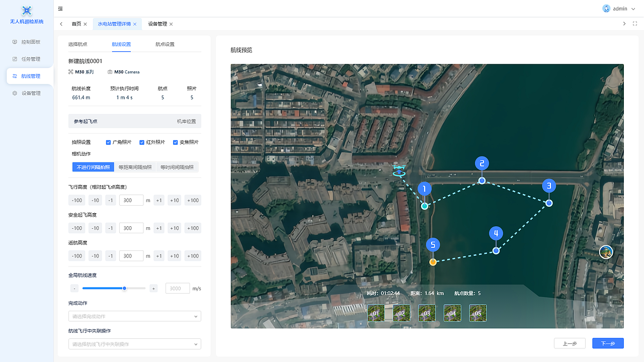Toggle 广角照片 checkbox
Viewport: 644px width, 362px height.
pos(109,142)
